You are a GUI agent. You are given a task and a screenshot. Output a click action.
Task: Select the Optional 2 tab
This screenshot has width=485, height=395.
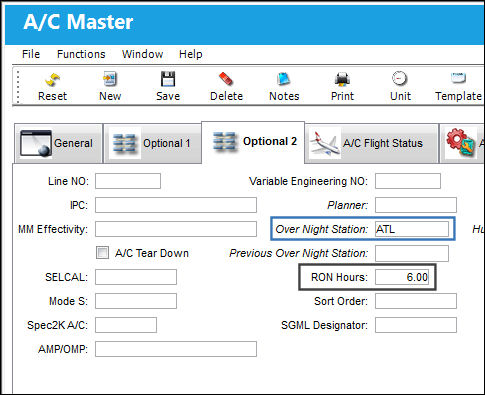(x=253, y=142)
